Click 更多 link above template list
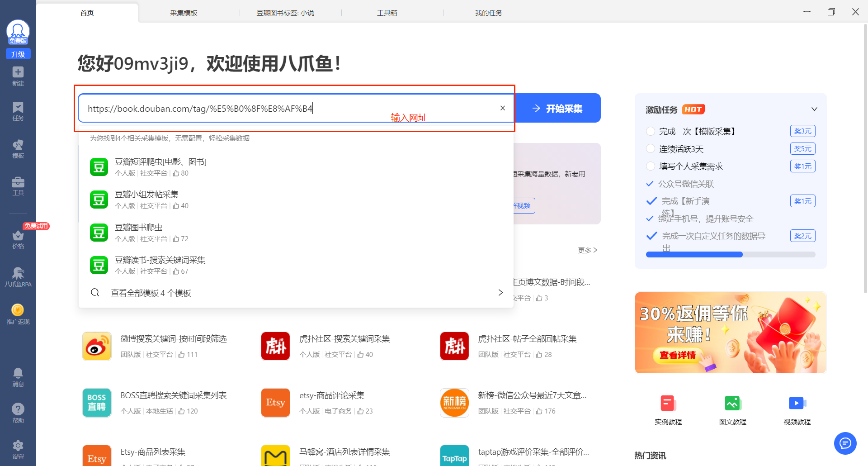This screenshot has height=466, width=868. 587,250
